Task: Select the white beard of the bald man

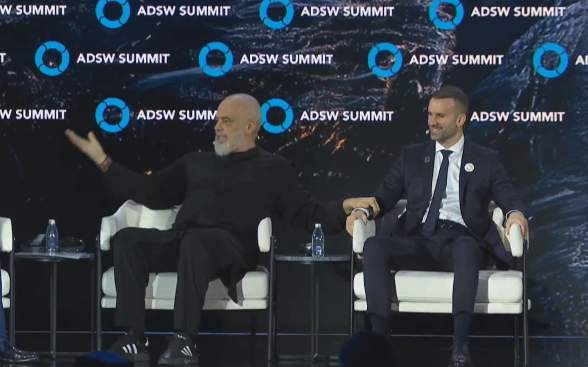Action: click(226, 146)
